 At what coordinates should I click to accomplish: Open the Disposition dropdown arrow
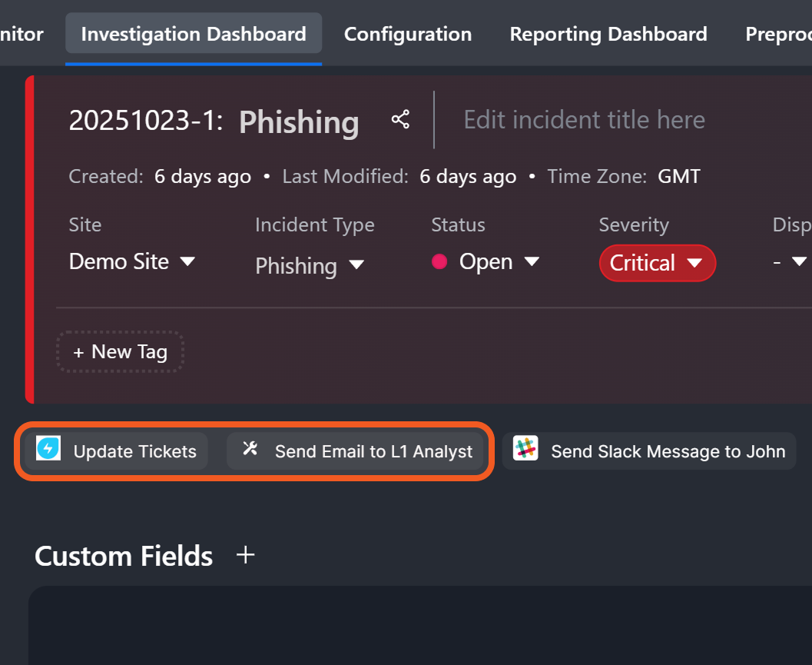[797, 262]
